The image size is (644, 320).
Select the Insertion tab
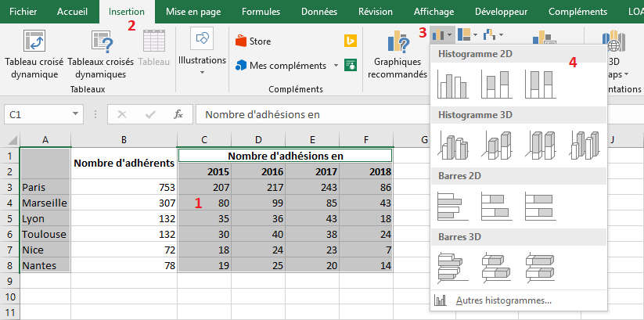pyautogui.click(x=127, y=12)
